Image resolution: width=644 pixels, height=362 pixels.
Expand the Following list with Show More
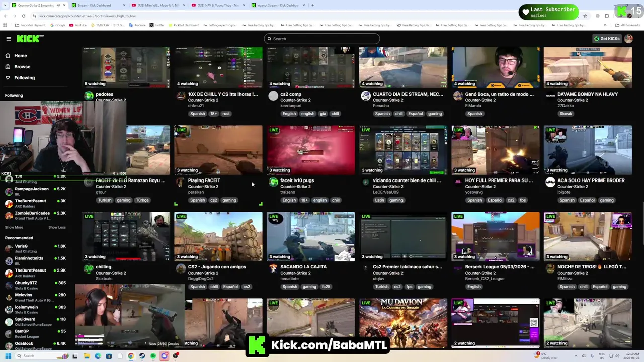pyautogui.click(x=14, y=227)
